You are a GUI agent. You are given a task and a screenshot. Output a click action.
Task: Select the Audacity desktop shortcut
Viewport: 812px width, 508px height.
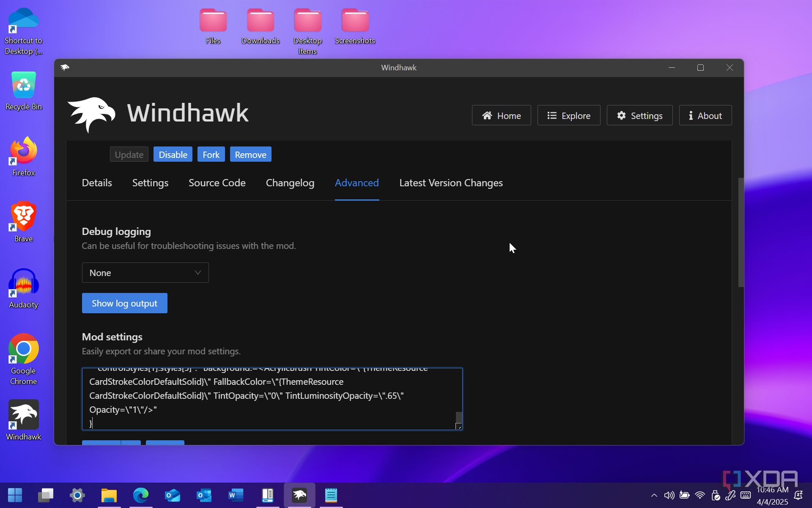click(24, 289)
